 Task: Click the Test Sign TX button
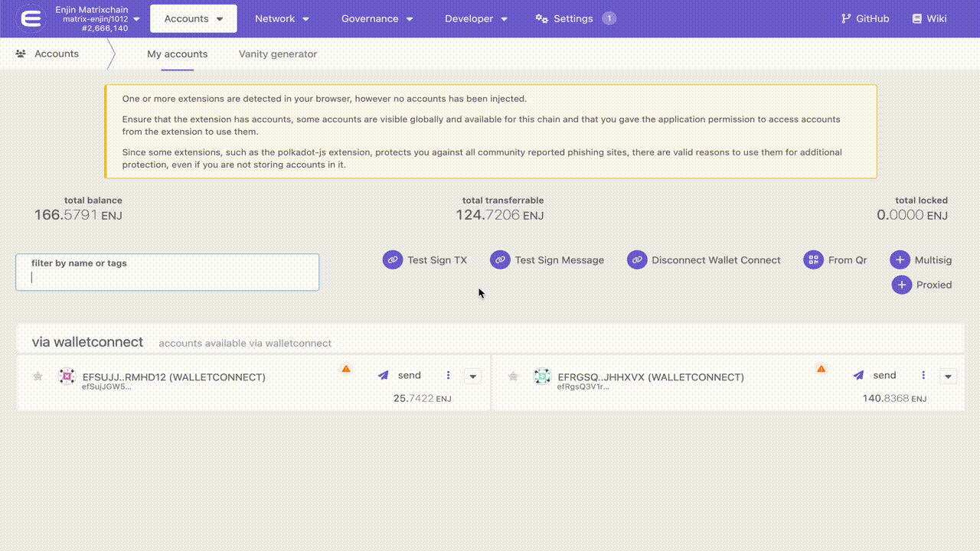click(x=425, y=260)
